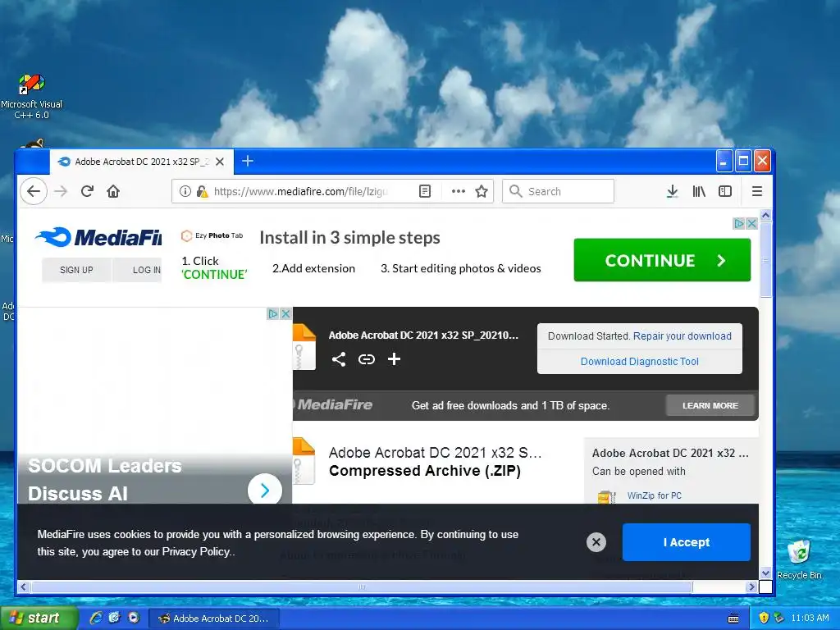Click 'Compressed Archive (.ZIP)' text
Viewport: 840px width, 630px height.
[x=425, y=471]
